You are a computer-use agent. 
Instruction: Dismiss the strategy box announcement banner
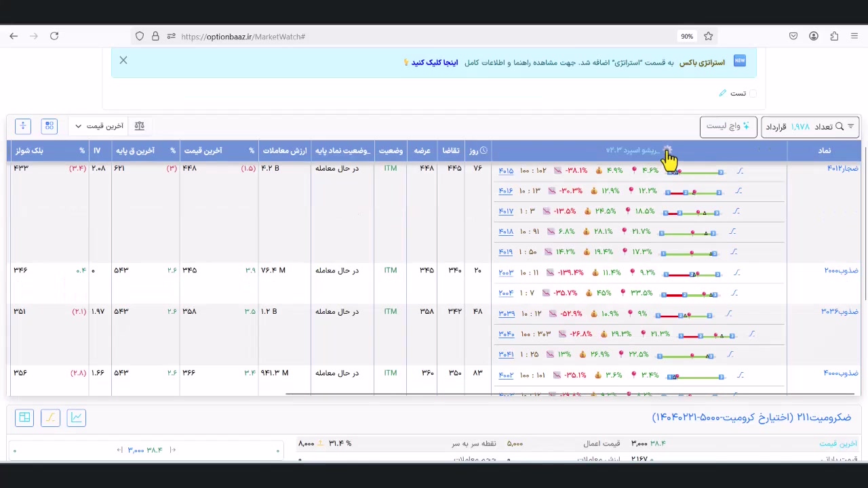pyautogui.click(x=123, y=60)
